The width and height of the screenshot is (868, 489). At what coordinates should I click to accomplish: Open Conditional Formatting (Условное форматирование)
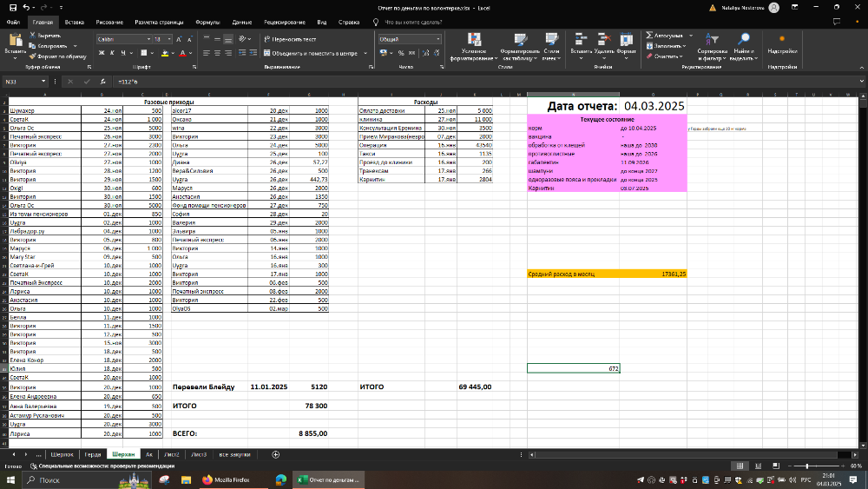pyautogui.click(x=474, y=42)
